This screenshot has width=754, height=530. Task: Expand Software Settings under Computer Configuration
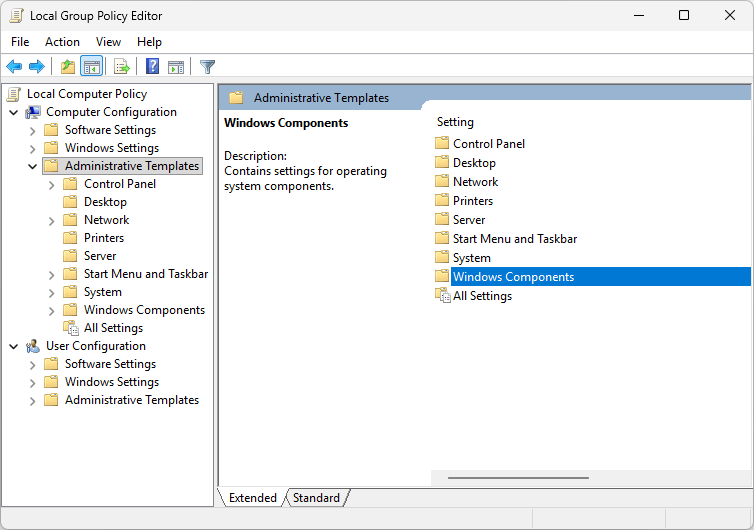(32, 131)
